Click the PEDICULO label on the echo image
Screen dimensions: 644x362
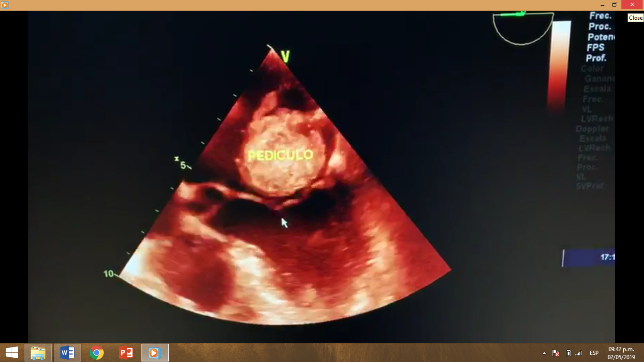[281, 155]
